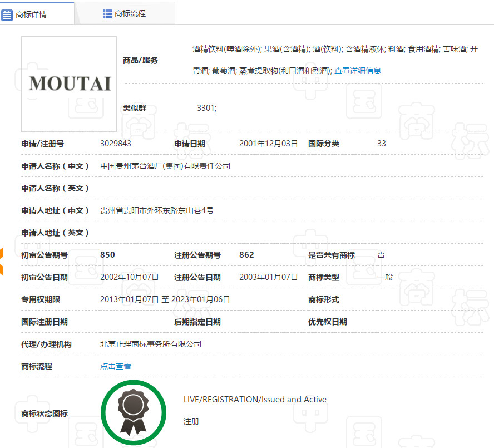Click the 类似群 field label
Image resolution: width=494 pixels, height=448 pixels.
(x=135, y=108)
